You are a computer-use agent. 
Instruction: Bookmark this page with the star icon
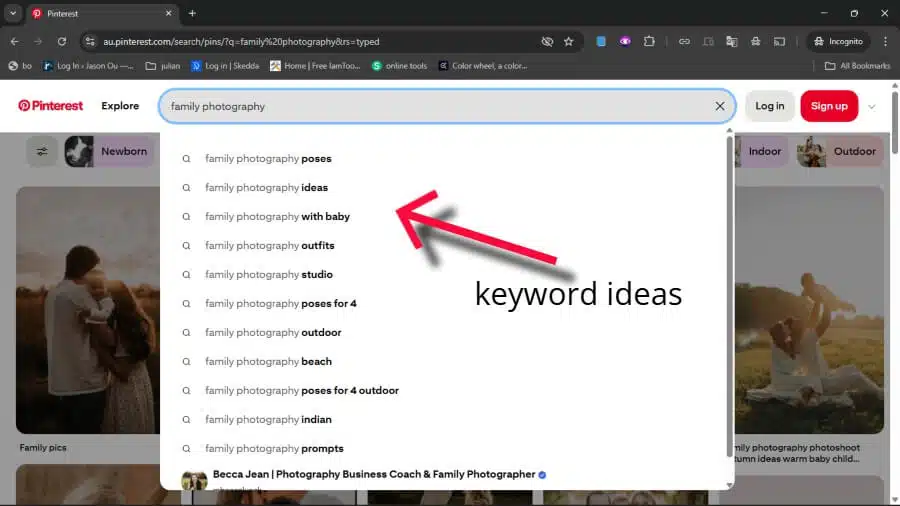point(569,42)
